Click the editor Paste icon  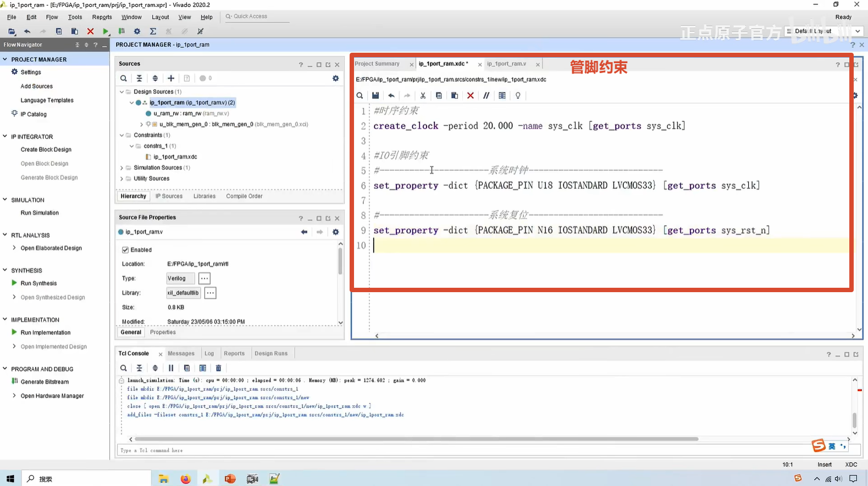(455, 96)
